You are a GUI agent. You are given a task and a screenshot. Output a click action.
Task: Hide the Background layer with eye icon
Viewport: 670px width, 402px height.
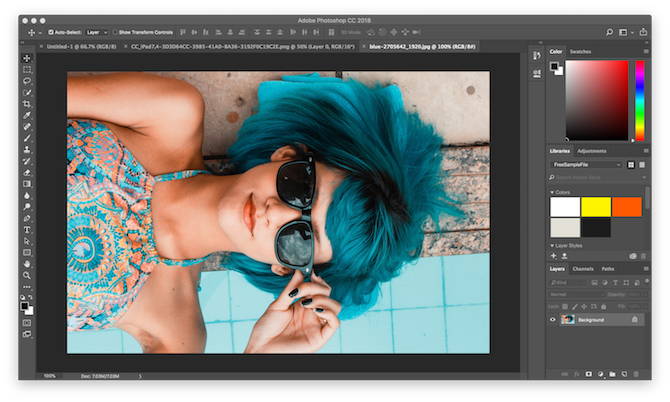coord(553,319)
